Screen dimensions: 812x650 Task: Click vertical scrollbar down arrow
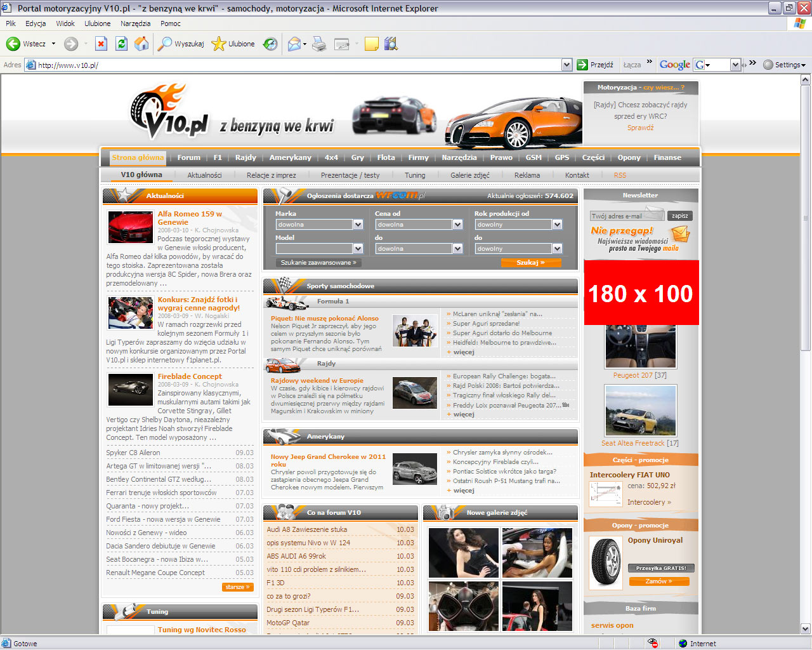(806, 629)
